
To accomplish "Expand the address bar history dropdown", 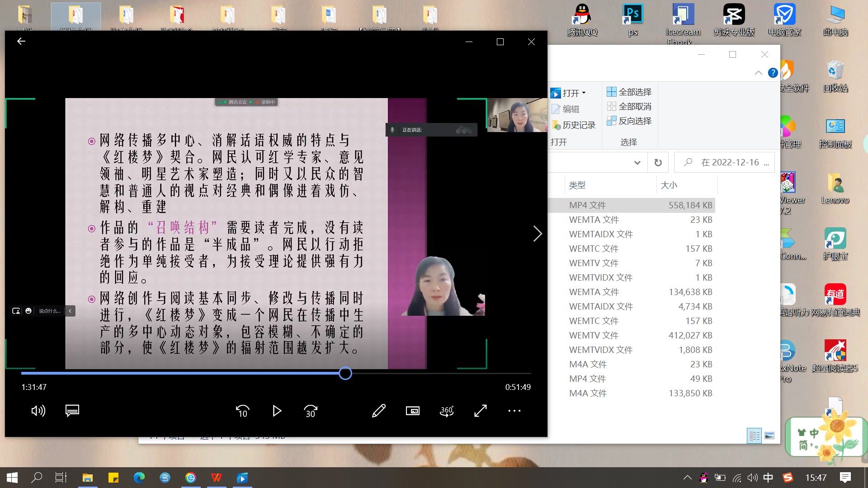I will pos(637,163).
